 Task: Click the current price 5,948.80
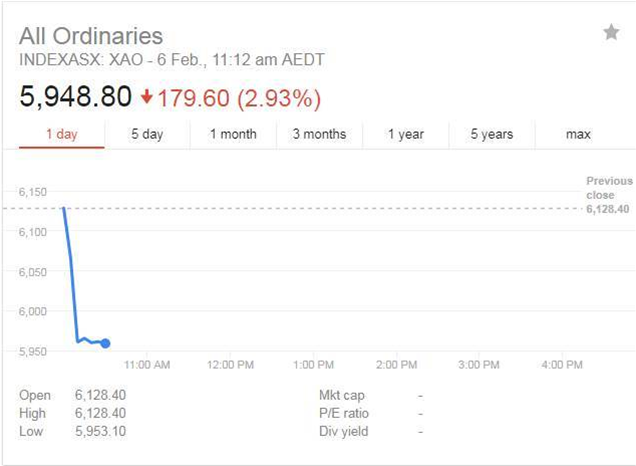tap(75, 97)
